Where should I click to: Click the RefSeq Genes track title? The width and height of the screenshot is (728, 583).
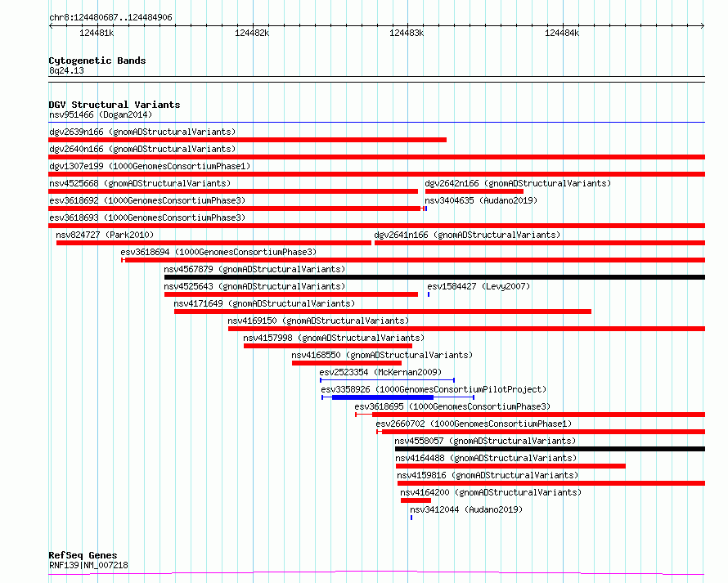click(83, 555)
